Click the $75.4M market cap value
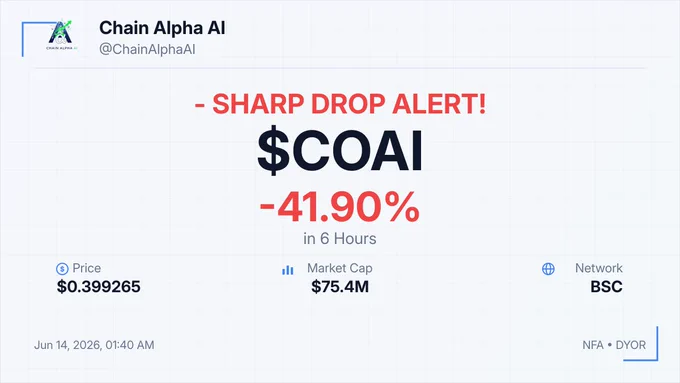 [340, 287]
